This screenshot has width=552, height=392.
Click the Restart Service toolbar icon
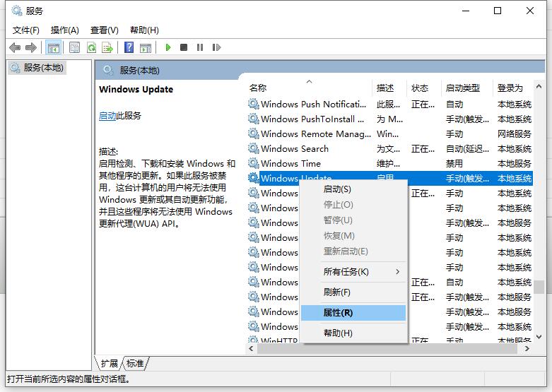click(x=216, y=47)
